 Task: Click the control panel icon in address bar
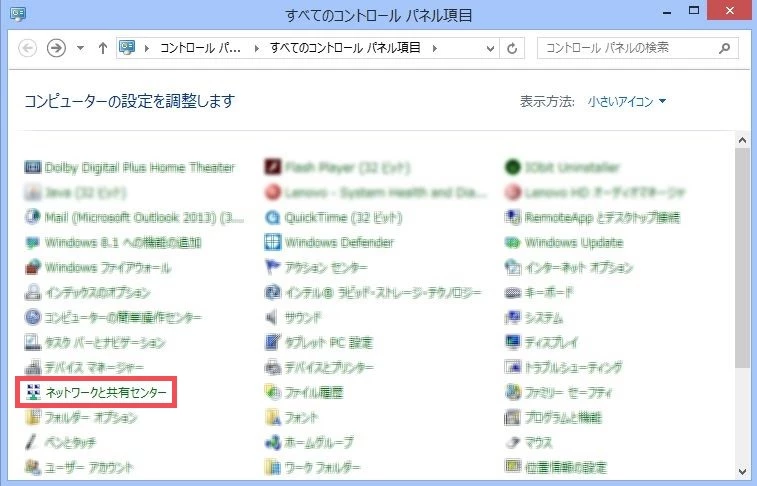click(x=127, y=48)
